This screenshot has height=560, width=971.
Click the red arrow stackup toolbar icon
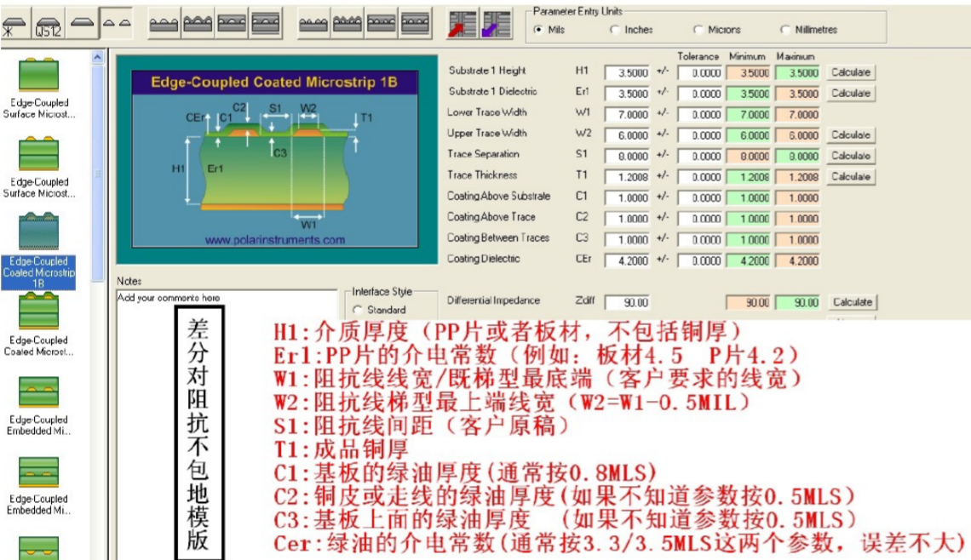tap(462, 24)
